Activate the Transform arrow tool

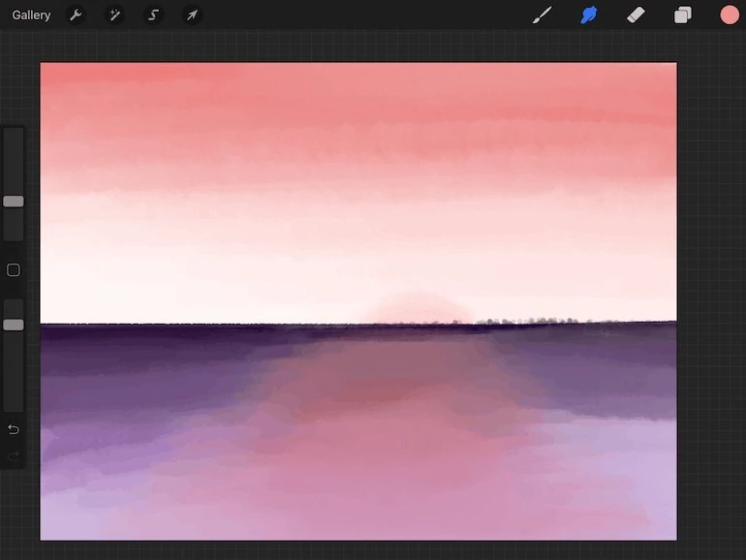tap(192, 16)
